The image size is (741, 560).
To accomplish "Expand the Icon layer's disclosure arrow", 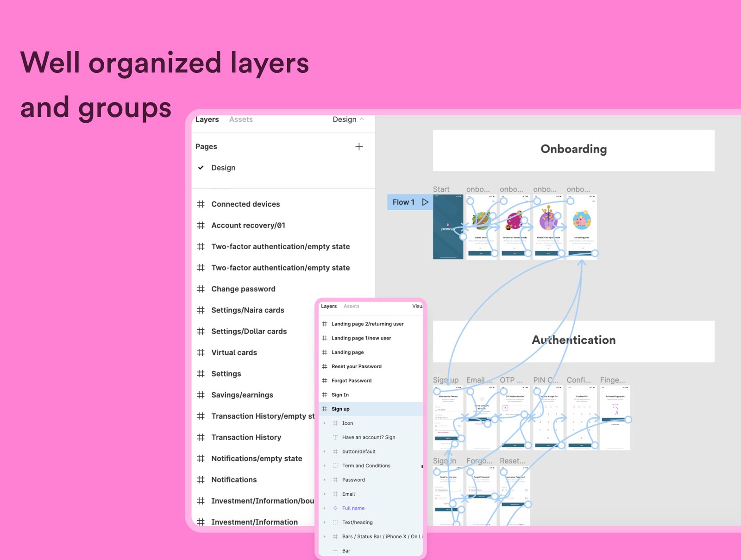I will tap(325, 423).
